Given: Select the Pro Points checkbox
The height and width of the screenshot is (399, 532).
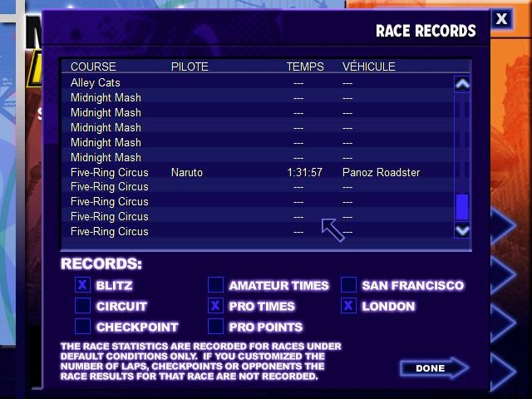Looking at the screenshot, I should tap(215, 327).
